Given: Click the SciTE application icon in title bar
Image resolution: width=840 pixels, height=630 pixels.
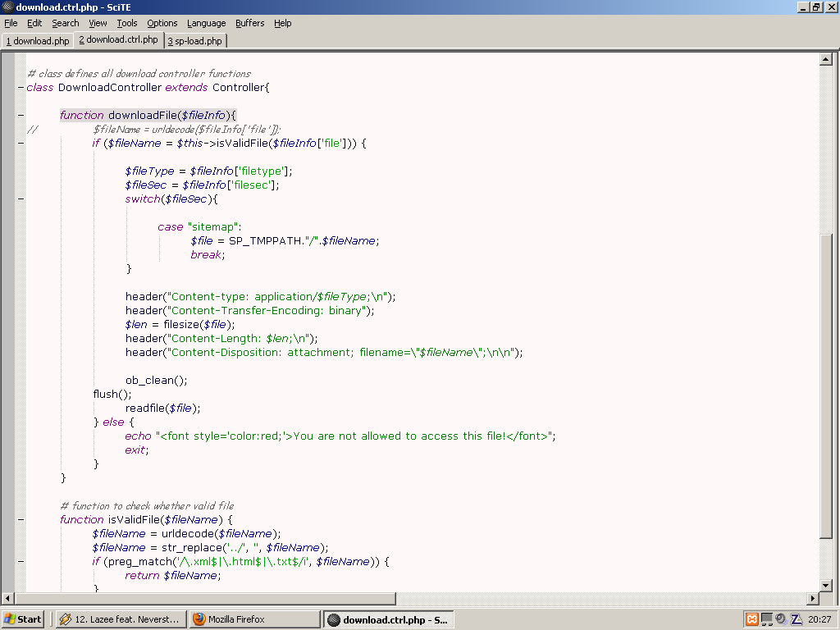Looking at the screenshot, I should [8, 7].
